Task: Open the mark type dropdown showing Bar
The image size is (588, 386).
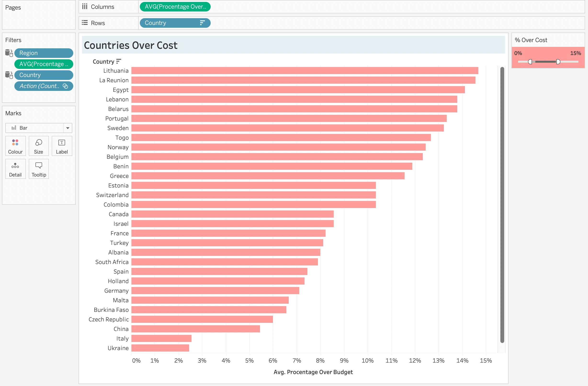Action: (68, 128)
